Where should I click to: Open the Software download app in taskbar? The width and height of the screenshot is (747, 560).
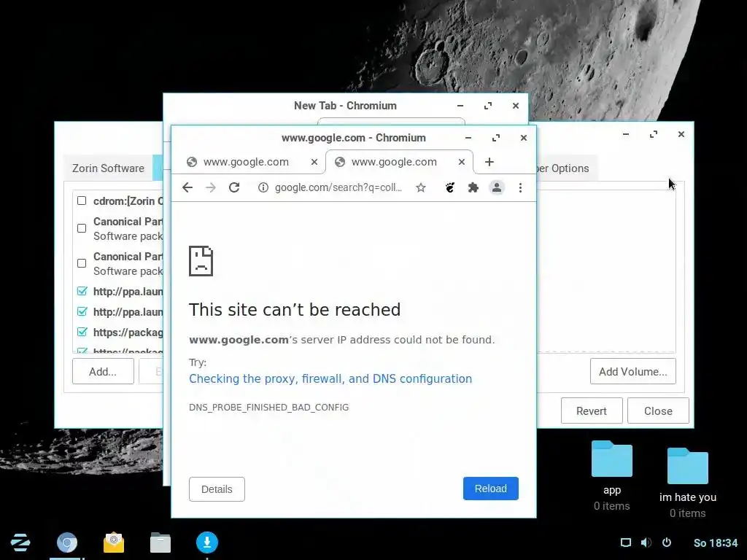click(x=207, y=542)
